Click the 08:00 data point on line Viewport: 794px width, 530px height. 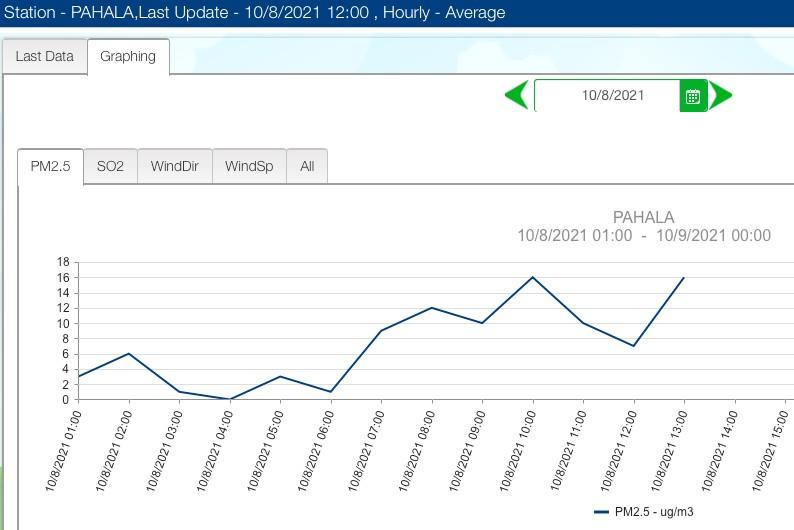[432, 308]
